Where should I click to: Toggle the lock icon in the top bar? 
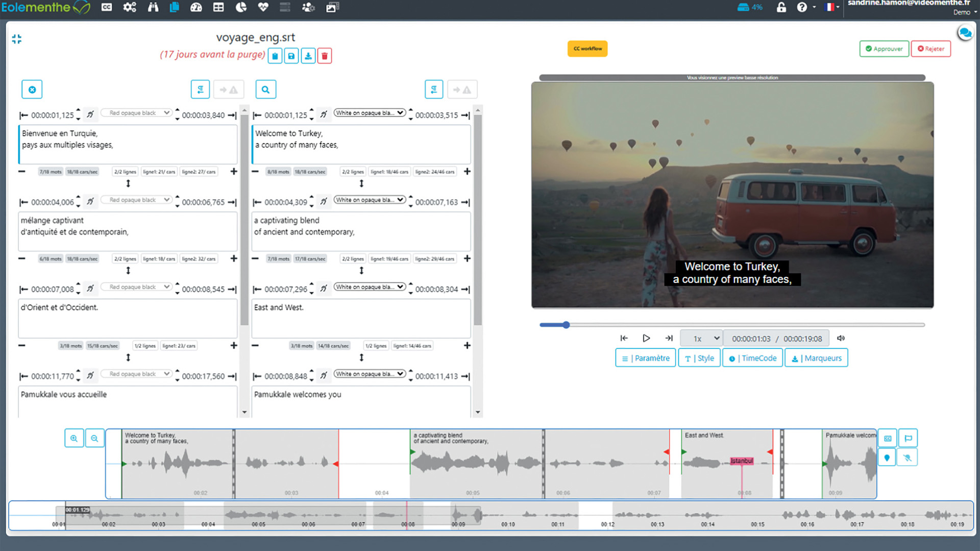click(x=781, y=7)
